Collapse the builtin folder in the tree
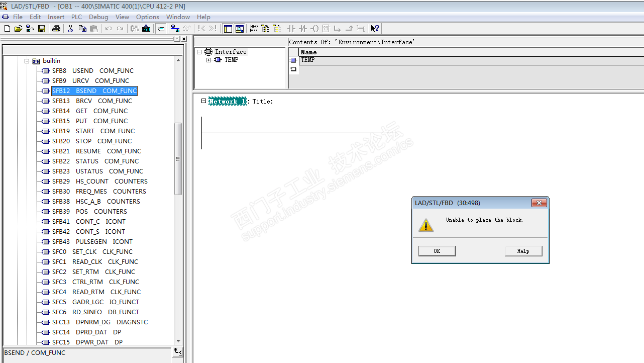 pyautogui.click(x=28, y=61)
